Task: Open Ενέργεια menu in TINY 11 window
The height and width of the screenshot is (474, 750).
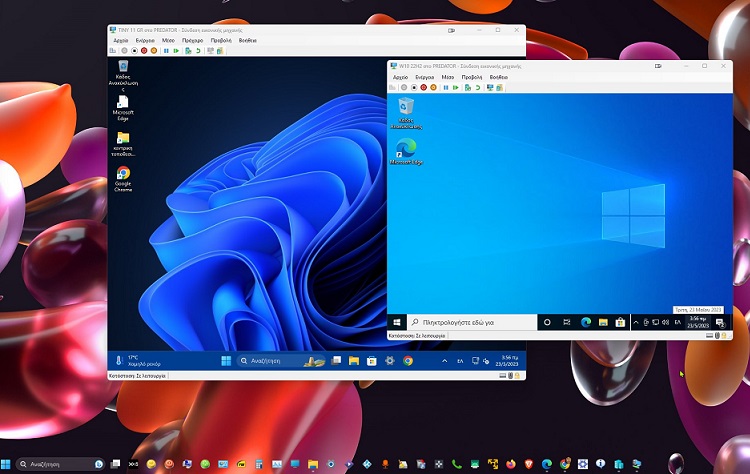Action: point(145,41)
